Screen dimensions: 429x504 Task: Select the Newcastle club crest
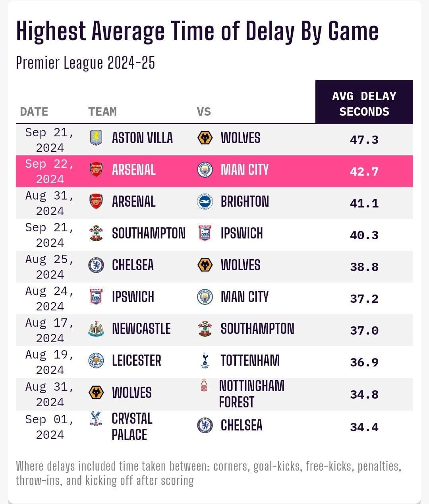[x=96, y=329]
